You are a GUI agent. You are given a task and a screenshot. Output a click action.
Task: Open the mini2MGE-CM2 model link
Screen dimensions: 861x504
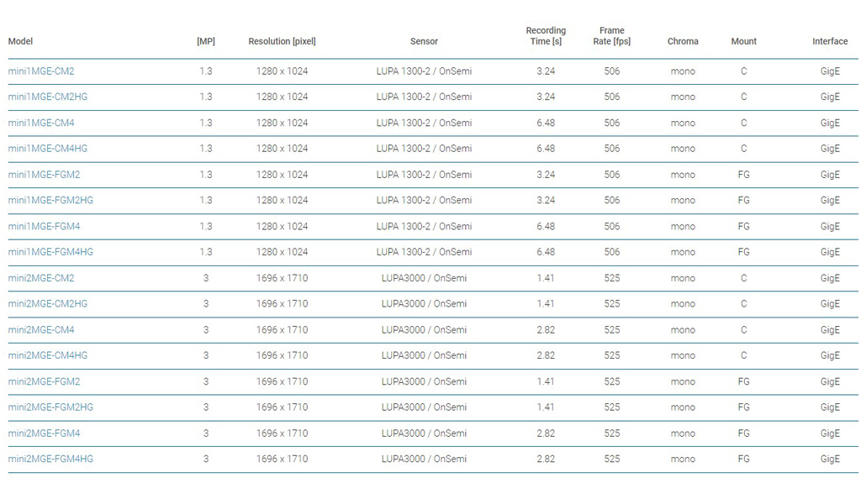tap(41, 278)
